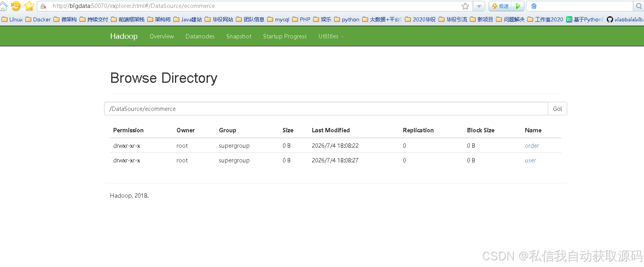644x267 pixels.
Task: Open the 团队信息 bookmark folder
Action: point(250,19)
